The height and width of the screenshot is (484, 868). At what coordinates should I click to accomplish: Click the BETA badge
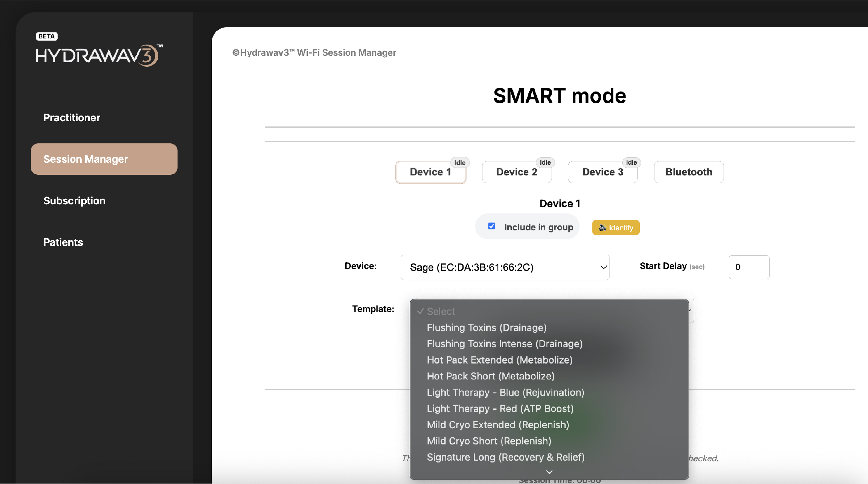tap(47, 36)
